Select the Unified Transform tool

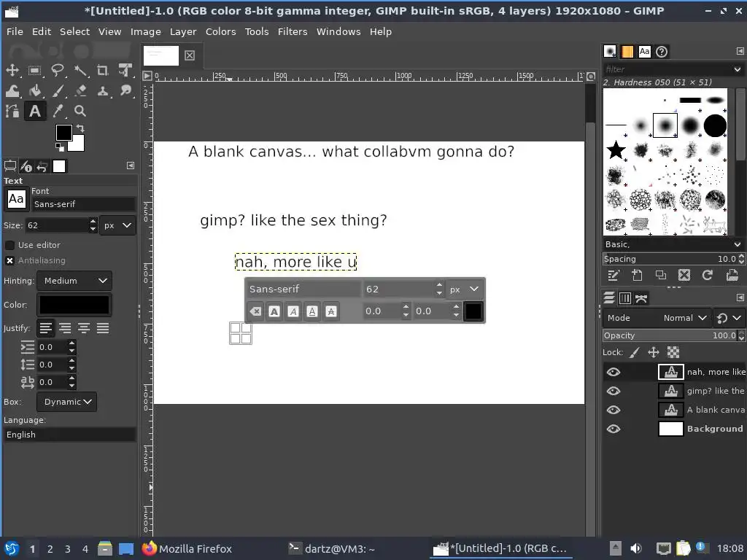[x=125, y=71]
